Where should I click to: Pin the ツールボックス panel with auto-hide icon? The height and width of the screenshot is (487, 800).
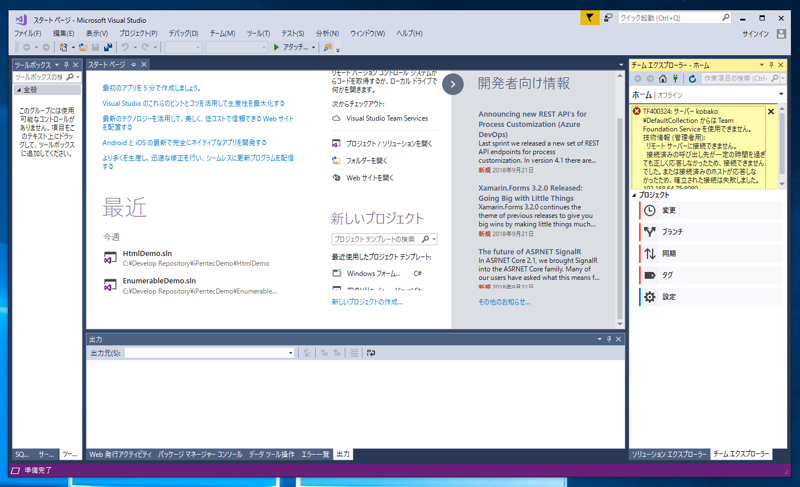click(66, 65)
